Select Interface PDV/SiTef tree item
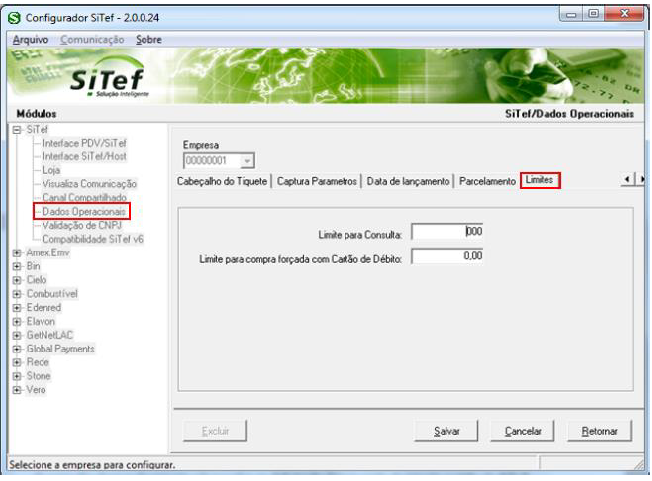 click(84, 143)
